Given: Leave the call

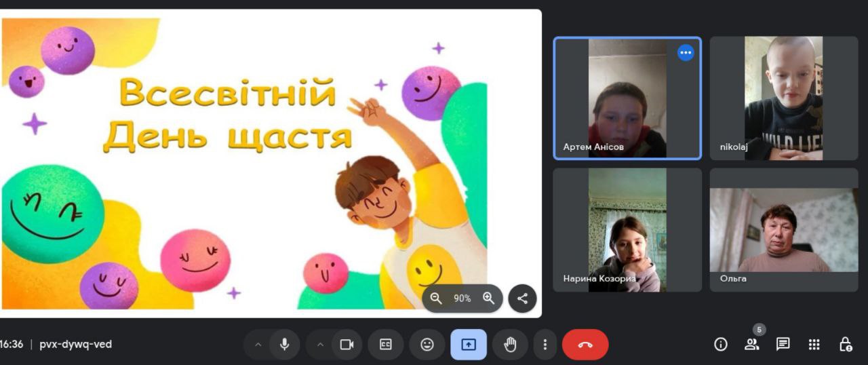Looking at the screenshot, I should coord(585,345).
